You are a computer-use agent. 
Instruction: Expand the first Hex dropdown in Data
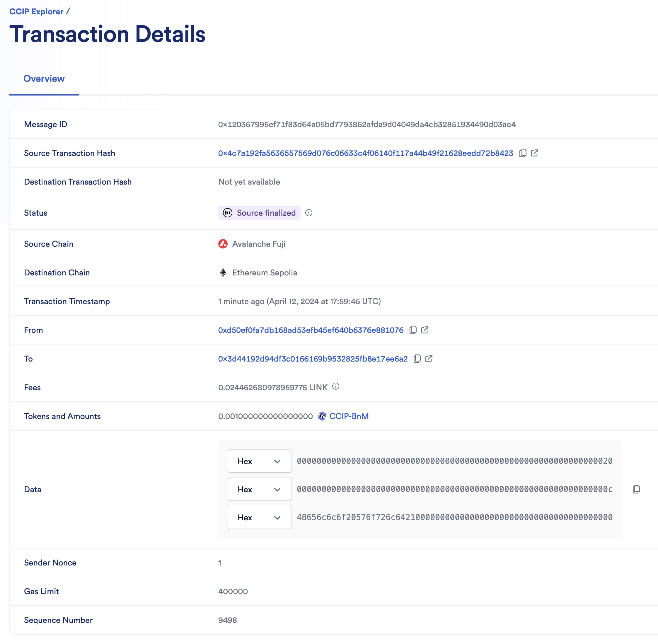pyautogui.click(x=258, y=461)
